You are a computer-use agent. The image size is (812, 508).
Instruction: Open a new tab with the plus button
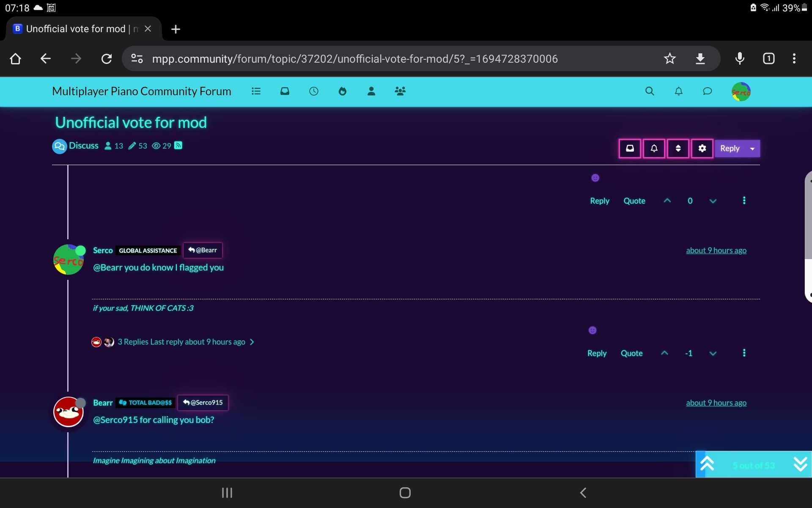click(176, 29)
